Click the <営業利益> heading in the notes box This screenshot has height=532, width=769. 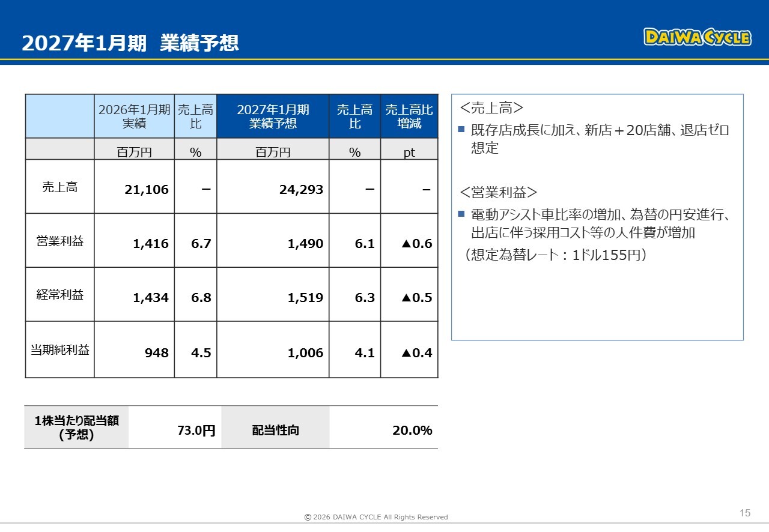coord(498,192)
